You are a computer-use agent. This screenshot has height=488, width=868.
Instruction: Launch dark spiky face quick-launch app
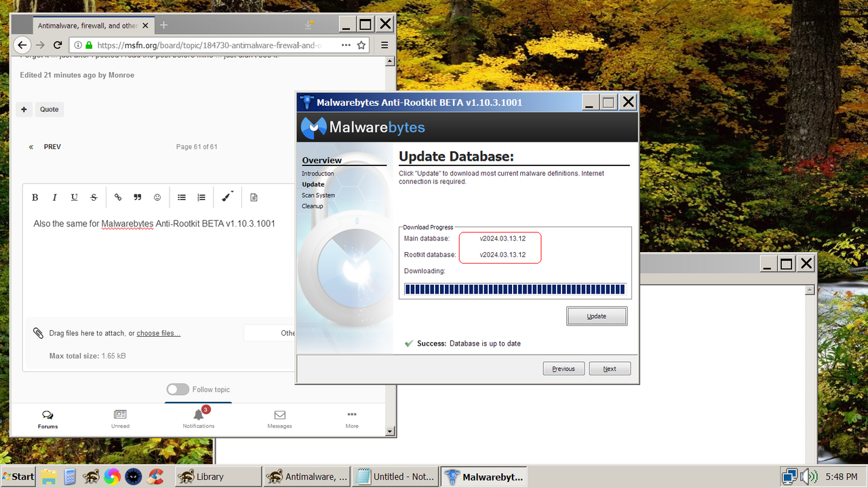click(134, 476)
